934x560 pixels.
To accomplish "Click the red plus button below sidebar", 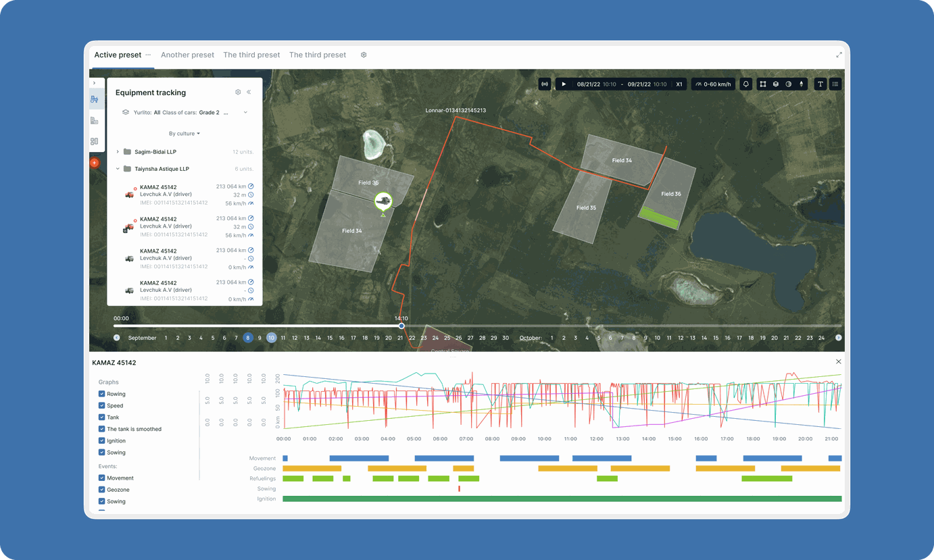I will 95,163.
